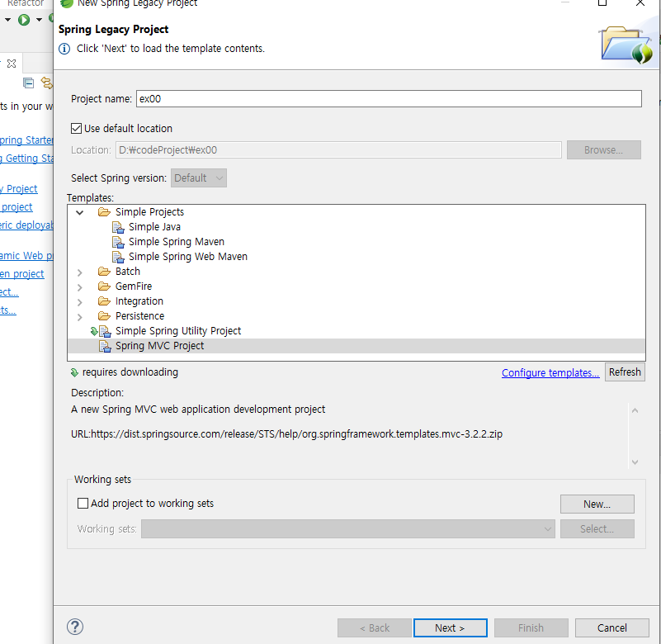Click the Browse location button
The width and height of the screenshot is (661, 644).
pyautogui.click(x=604, y=150)
